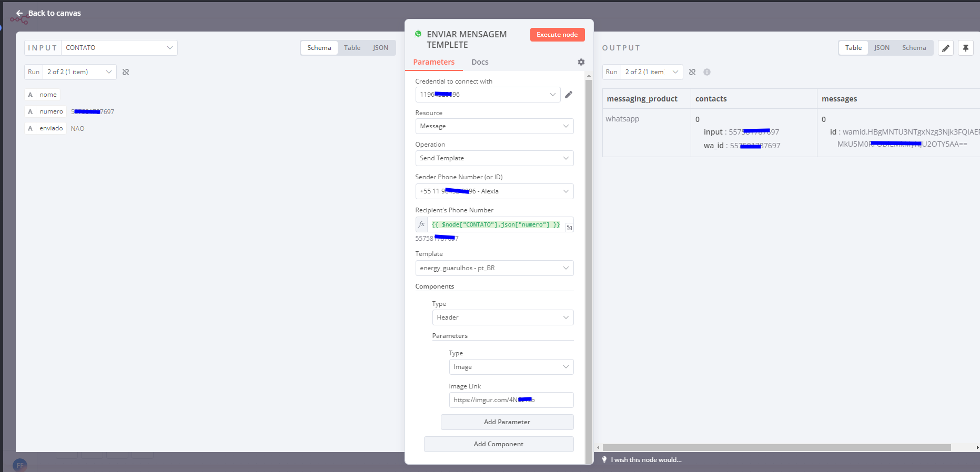Edit the credential with pencil icon
The image size is (980, 472).
(569, 95)
